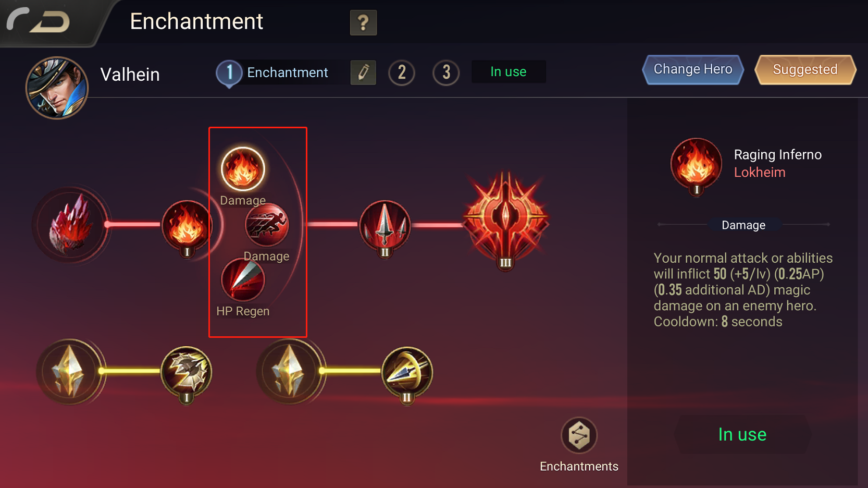
Task: Click the Suggested button
Action: point(805,69)
